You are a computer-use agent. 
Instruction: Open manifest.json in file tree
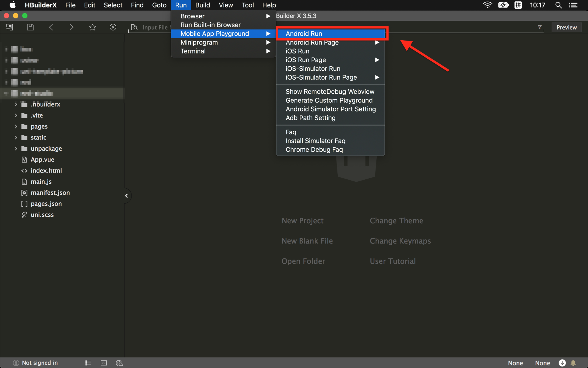50,193
